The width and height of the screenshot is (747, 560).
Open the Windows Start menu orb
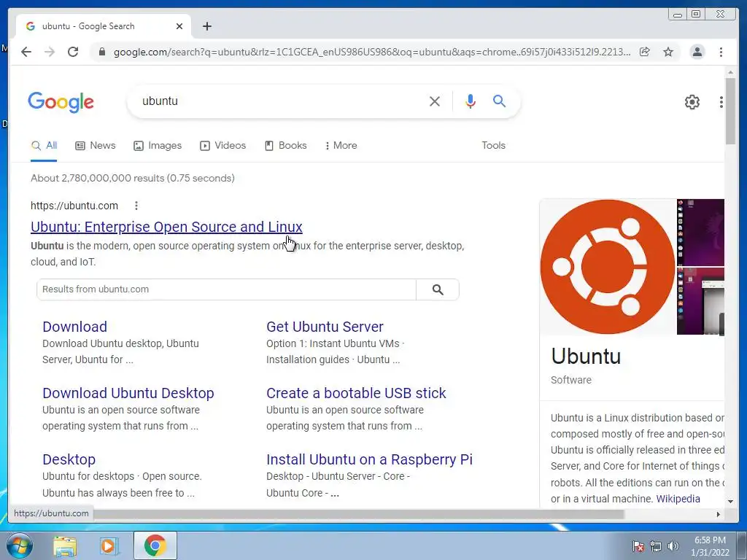pyautogui.click(x=20, y=545)
